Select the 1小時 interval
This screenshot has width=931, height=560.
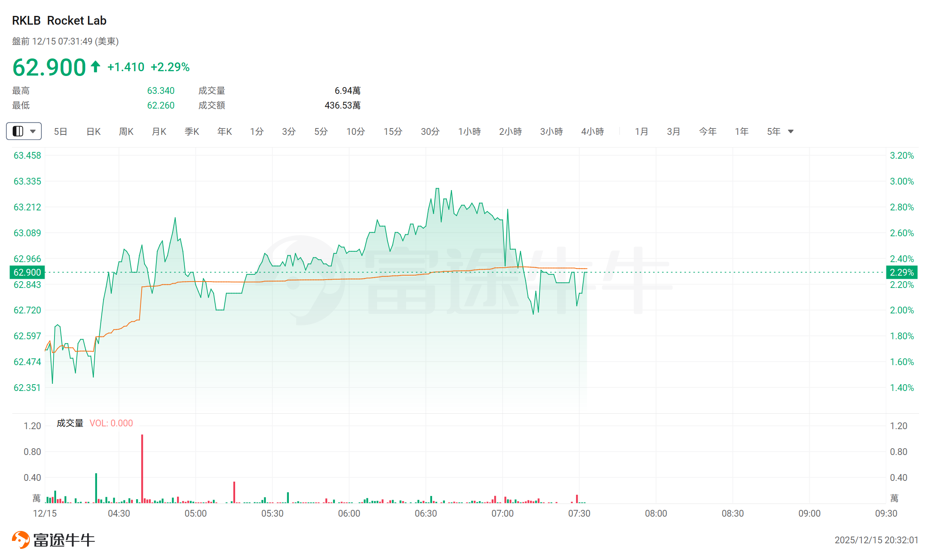[x=469, y=131]
